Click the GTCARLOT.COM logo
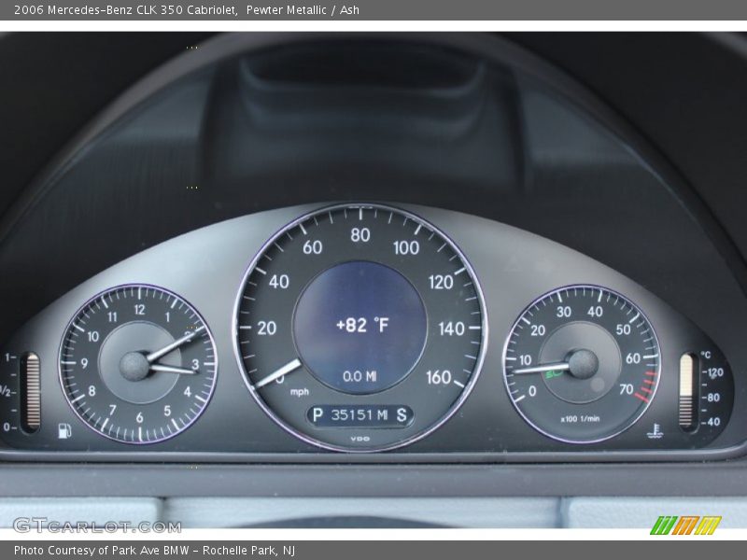This screenshot has width=747, height=560. click(x=97, y=525)
